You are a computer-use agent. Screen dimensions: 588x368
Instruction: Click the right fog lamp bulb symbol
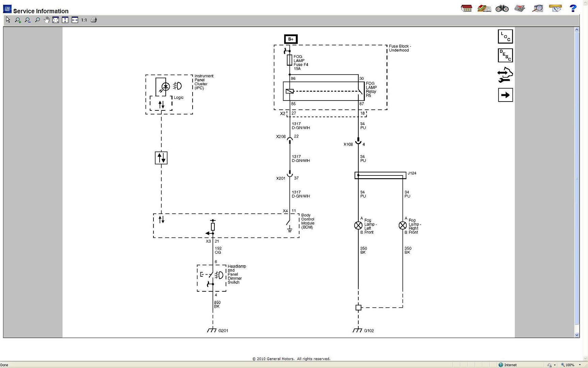point(403,225)
